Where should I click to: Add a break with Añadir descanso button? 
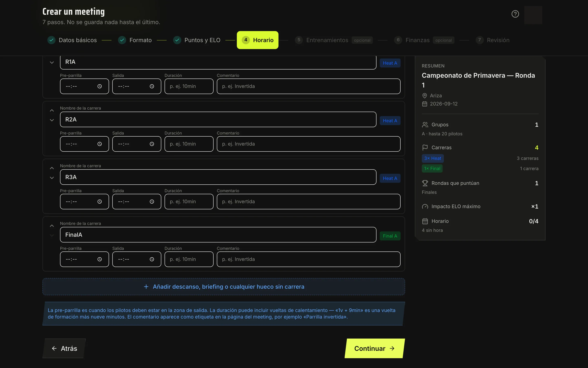click(224, 287)
